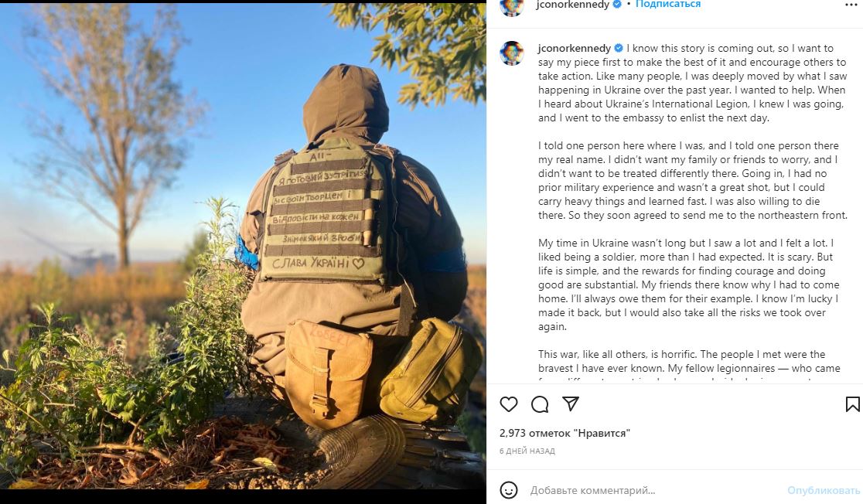
Task: Open comments via speech bubble icon
Action: 540,404
